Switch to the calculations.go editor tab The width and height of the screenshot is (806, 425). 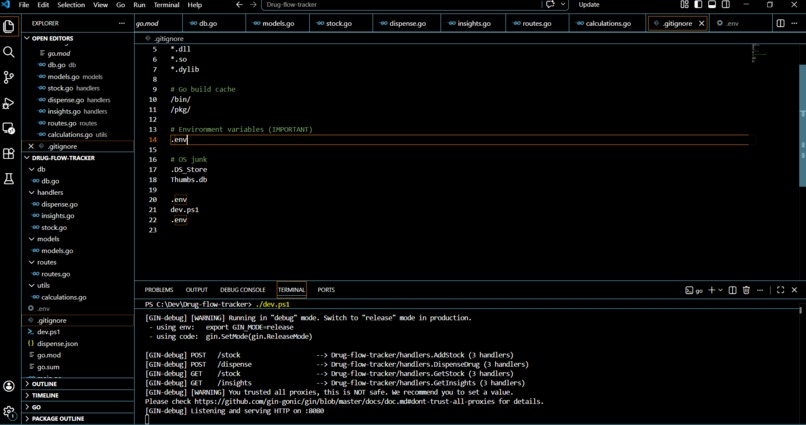[x=608, y=23]
